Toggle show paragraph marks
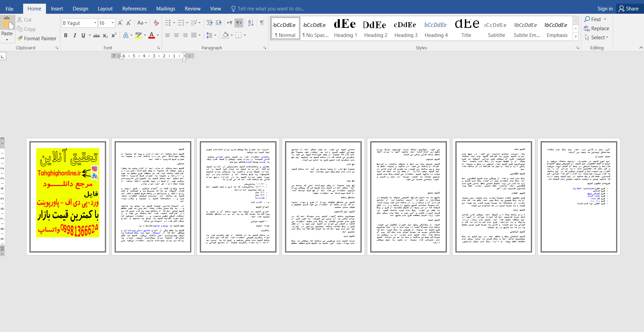Image resolution: width=644 pixels, height=332 pixels. [262, 23]
